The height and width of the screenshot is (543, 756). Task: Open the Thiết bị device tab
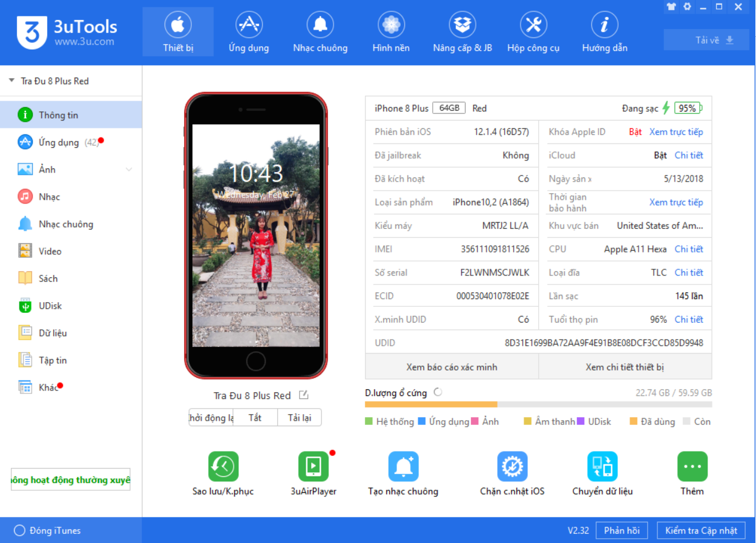[178, 32]
